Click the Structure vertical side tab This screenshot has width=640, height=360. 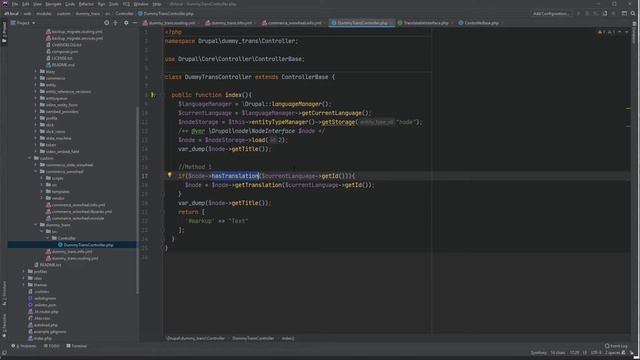pos(4,292)
